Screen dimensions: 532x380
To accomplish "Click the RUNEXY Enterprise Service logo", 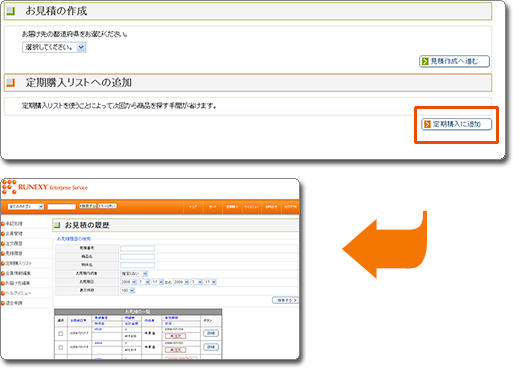I will click(45, 187).
